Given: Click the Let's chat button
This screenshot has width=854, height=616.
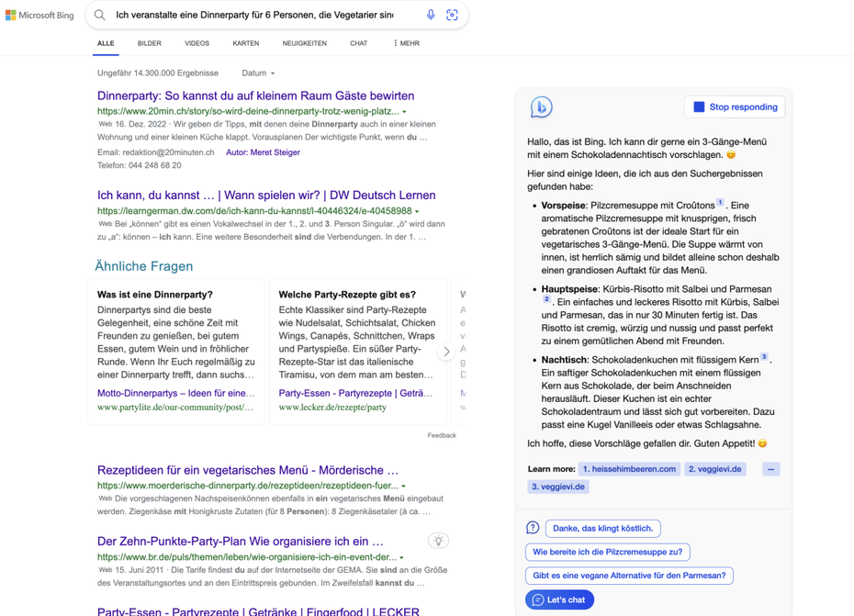Looking at the screenshot, I should (559, 599).
